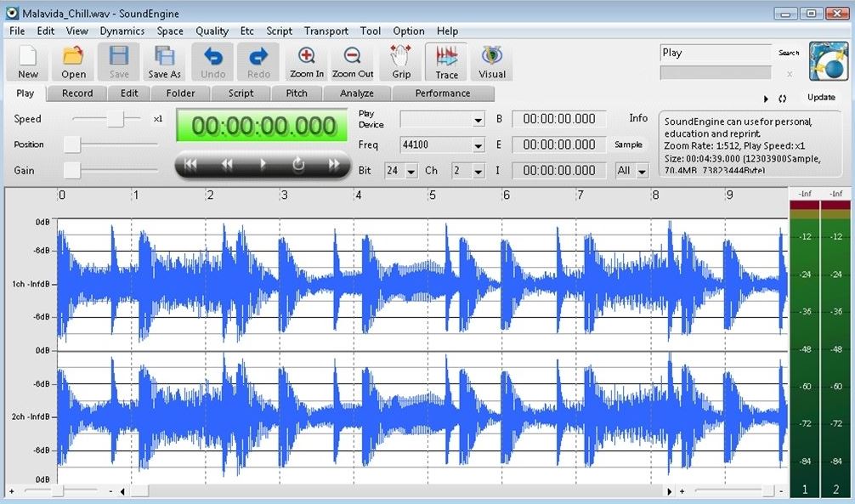The width and height of the screenshot is (855, 504).
Task: Open the Script menu in the menu bar
Action: click(279, 31)
